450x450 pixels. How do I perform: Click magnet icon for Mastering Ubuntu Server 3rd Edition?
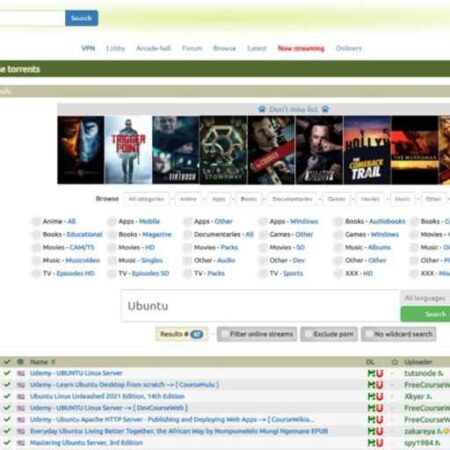click(x=371, y=443)
